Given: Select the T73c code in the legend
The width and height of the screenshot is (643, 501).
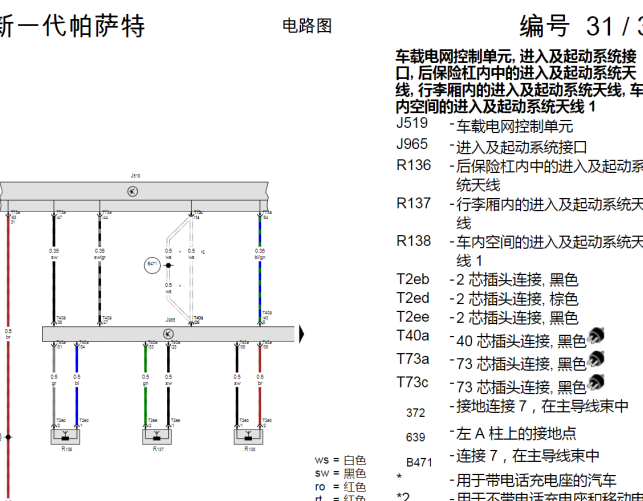Looking at the screenshot, I should pyautogui.click(x=412, y=382).
